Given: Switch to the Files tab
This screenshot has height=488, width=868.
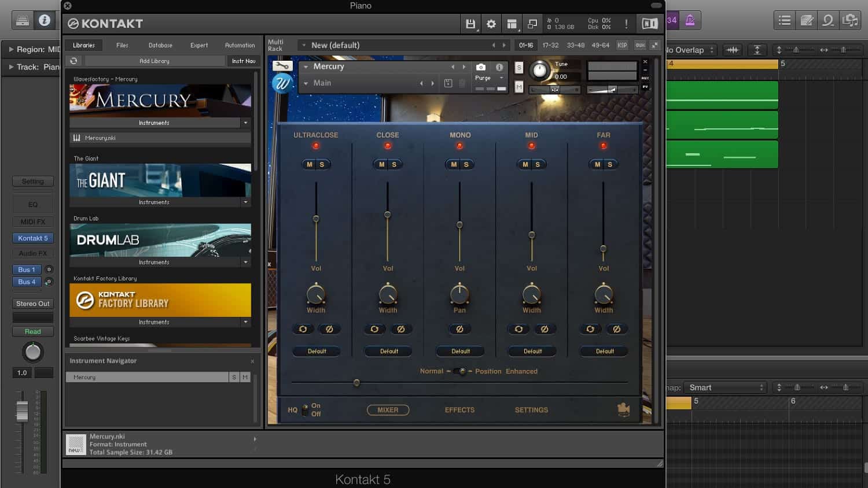Looking at the screenshot, I should pos(122,45).
